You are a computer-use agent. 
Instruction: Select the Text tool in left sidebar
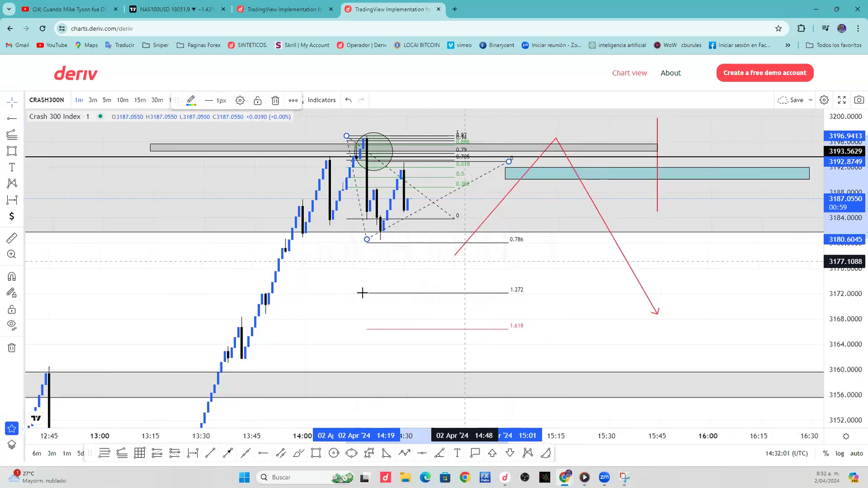(x=12, y=167)
